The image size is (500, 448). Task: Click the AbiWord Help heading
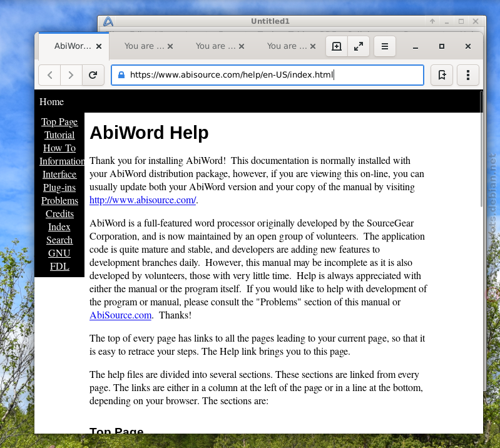[x=149, y=133]
